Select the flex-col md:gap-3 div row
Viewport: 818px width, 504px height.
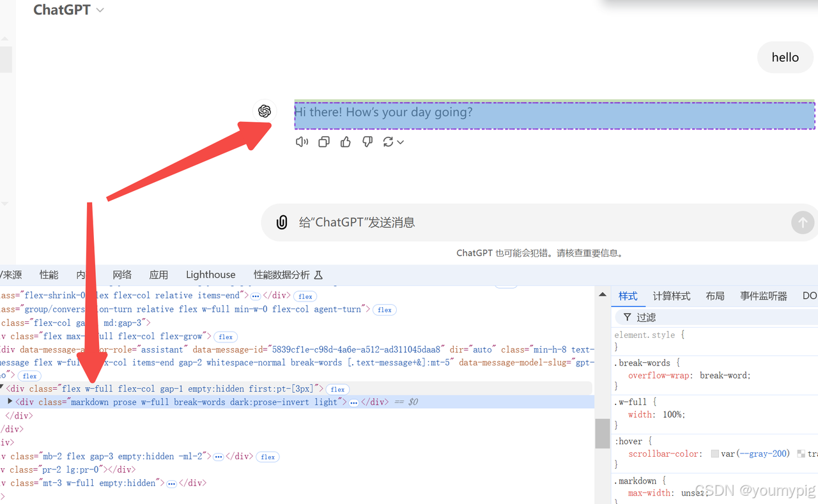pyautogui.click(x=297, y=323)
